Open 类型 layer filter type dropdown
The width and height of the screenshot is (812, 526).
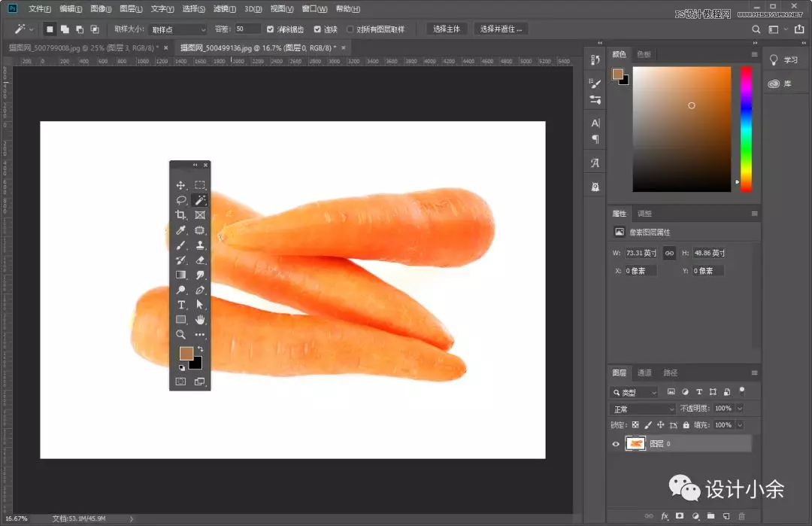click(x=635, y=392)
